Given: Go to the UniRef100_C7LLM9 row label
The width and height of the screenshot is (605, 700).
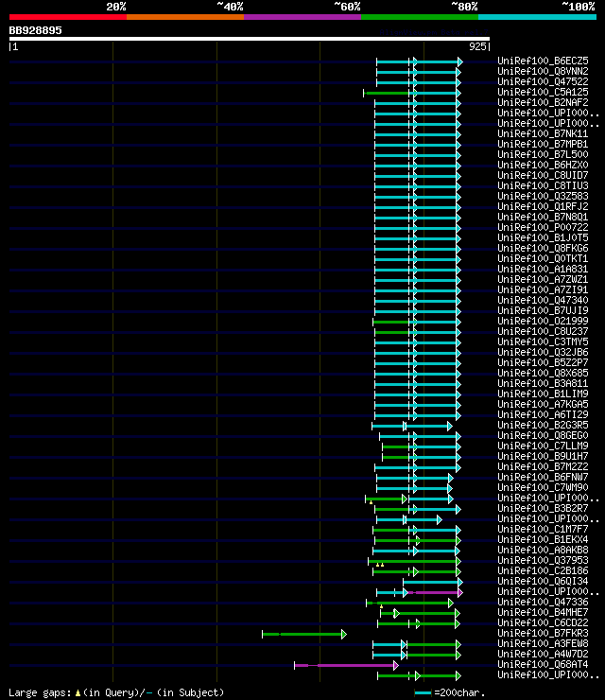Looking at the screenshot, I should coord(543,446).
